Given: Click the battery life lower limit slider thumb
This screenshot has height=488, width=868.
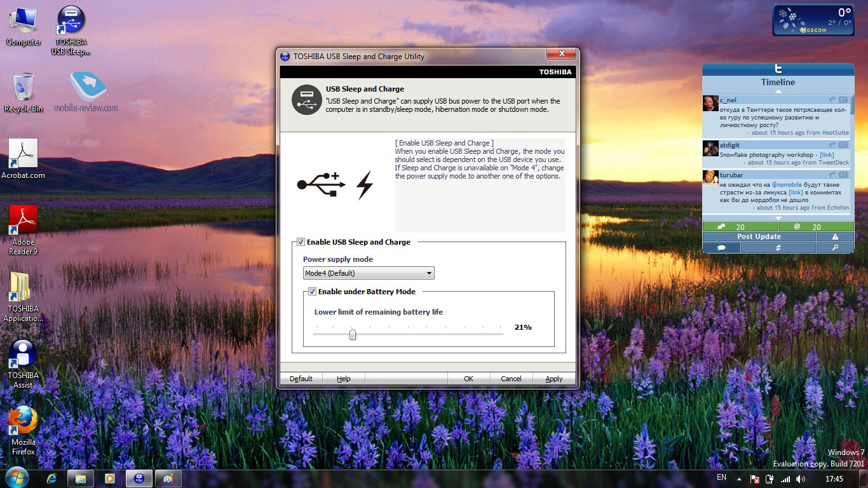Looking at the screenshot, I should coord(353,334).
